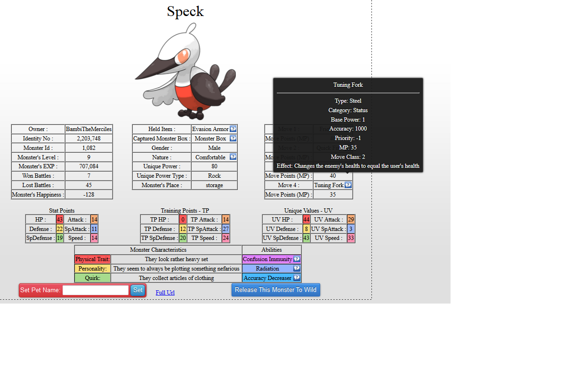Click the help icon beside Evasion Armor

233,129
